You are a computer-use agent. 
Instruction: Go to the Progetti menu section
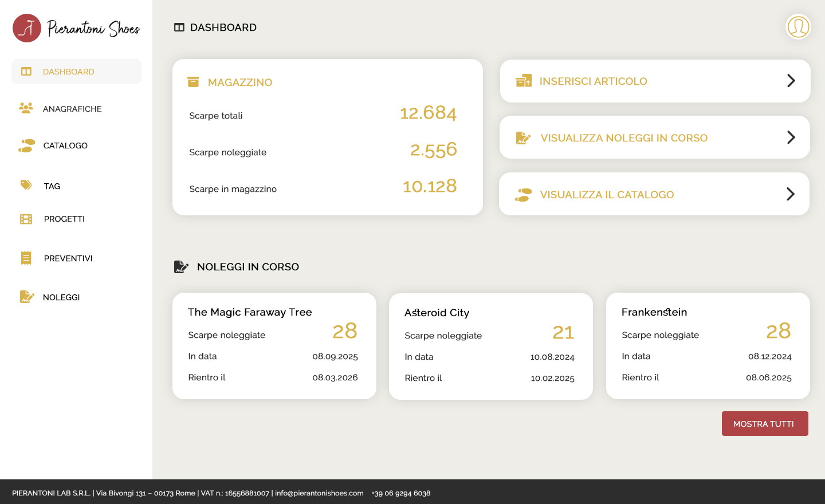(64, 219)
